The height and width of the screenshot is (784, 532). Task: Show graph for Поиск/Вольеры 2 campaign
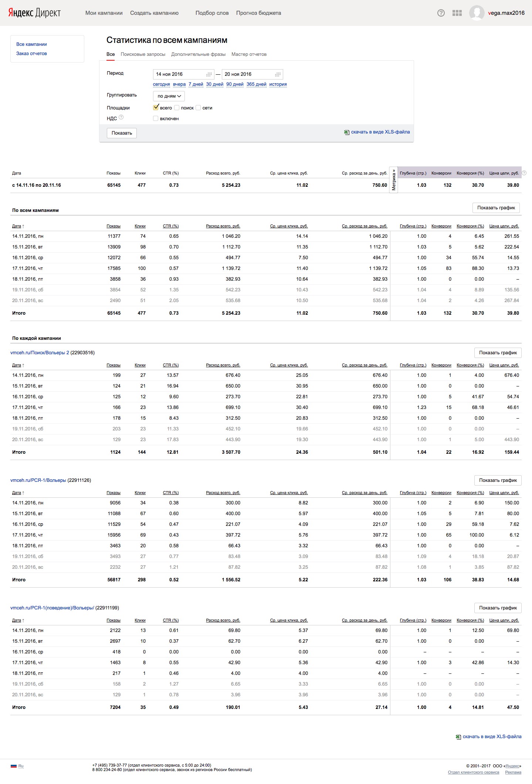[x=498, y=353]
